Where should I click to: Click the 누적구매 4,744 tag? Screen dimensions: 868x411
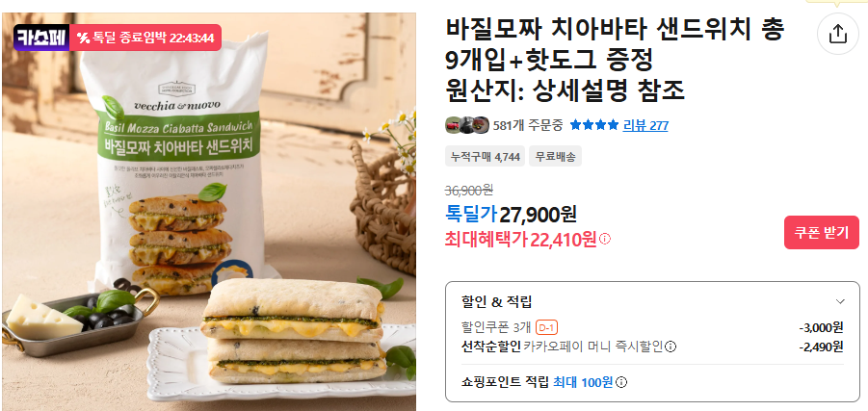click(x=486, y=157)
